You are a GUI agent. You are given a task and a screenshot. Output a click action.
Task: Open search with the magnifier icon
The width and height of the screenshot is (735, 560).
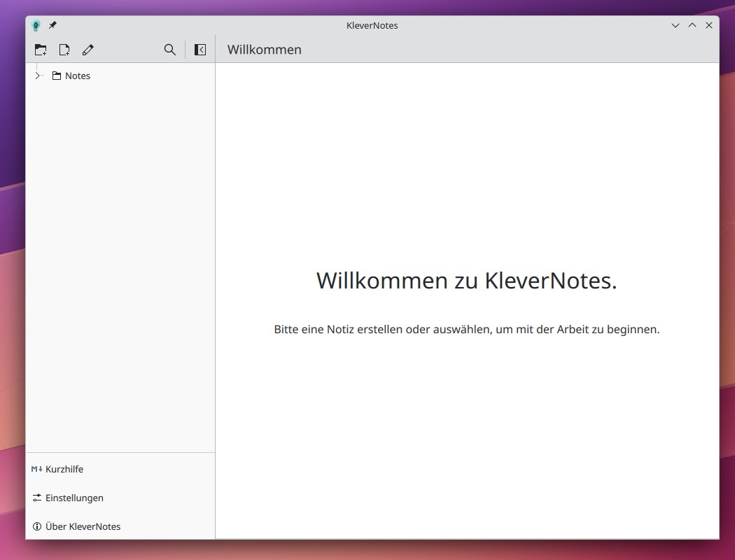169,50
